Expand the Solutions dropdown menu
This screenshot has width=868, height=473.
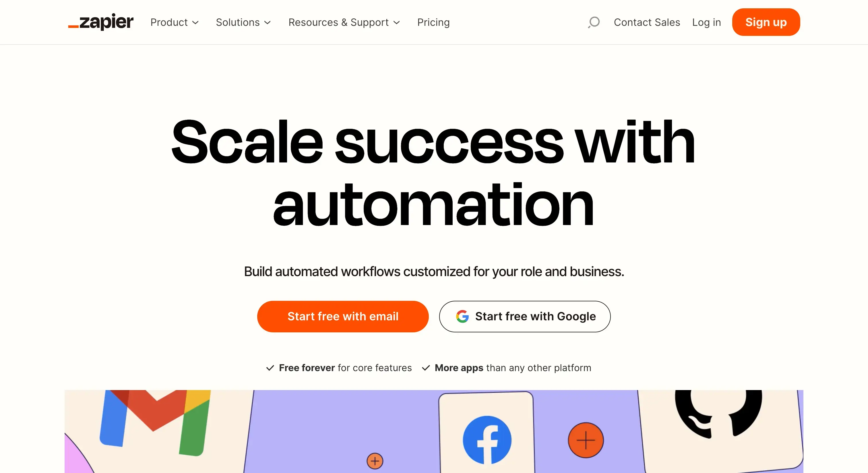[x=243, y=22]
